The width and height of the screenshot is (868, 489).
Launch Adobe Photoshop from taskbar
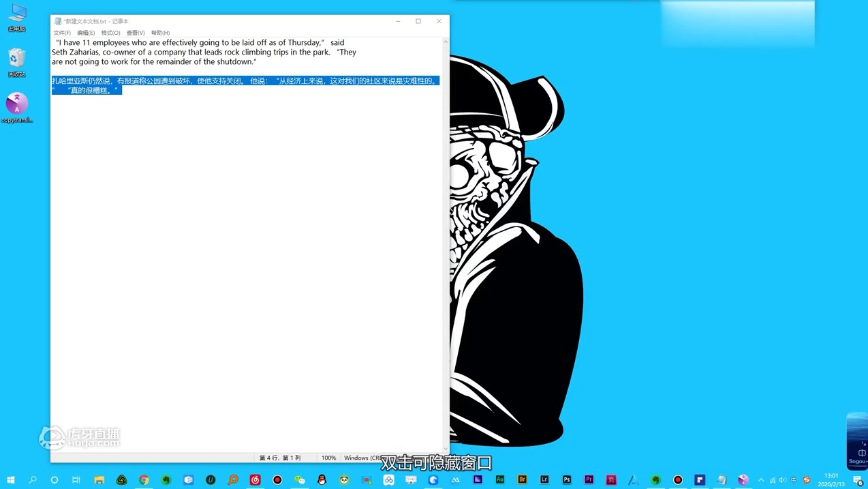(x=566, y=480)
